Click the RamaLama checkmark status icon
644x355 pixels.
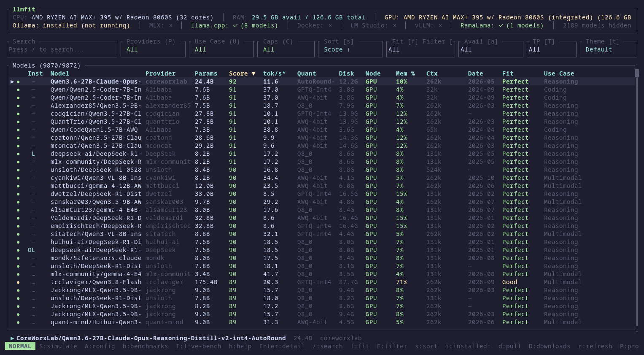click(x=501, y=25)
